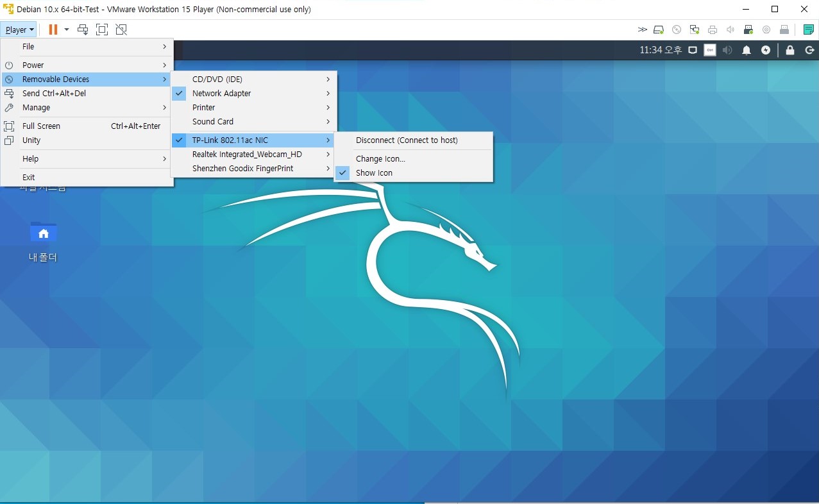
Task: Open notifications bell in Kali panel
Action: (x=747, y=50)
